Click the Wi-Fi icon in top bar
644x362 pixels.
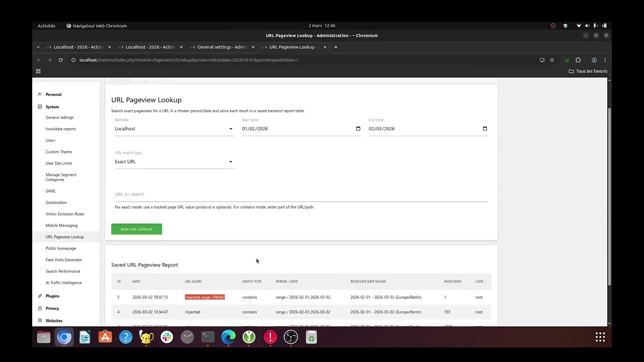point(579,26)
